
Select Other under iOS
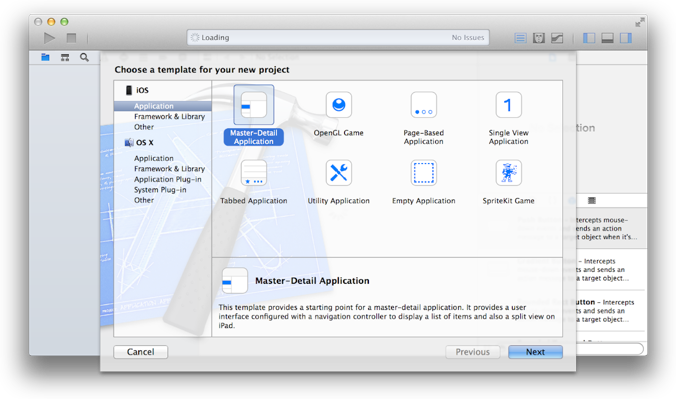tap(144, 127)
